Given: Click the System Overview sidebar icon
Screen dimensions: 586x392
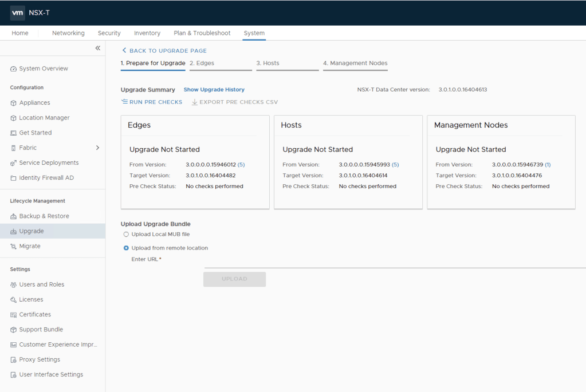Looking at the screenshot, I should 14,69.
